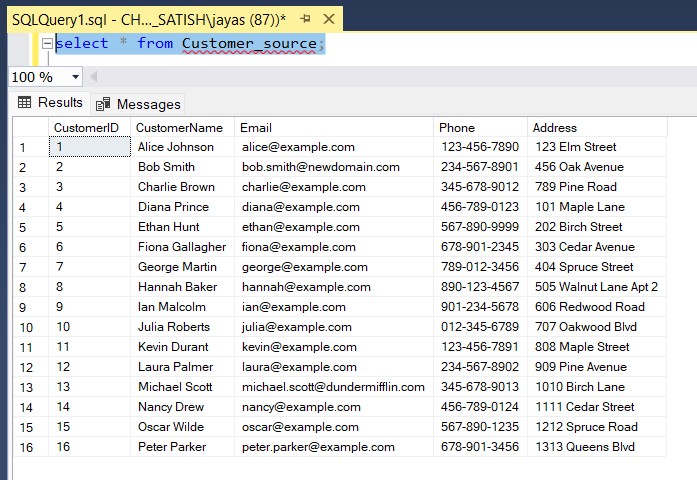Select the 789 Pine Road address cell

[597, 187]
